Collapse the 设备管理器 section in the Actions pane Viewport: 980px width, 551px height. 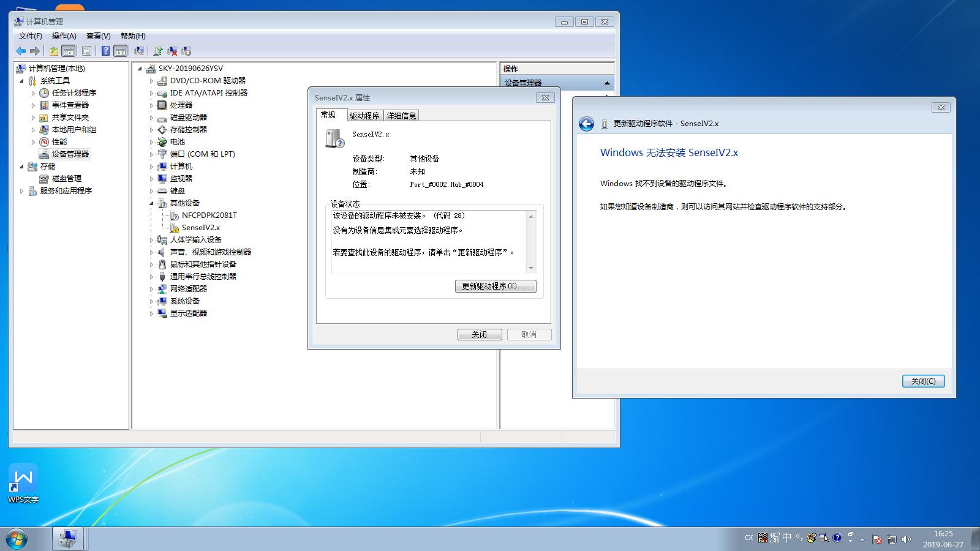pos(607,83)
